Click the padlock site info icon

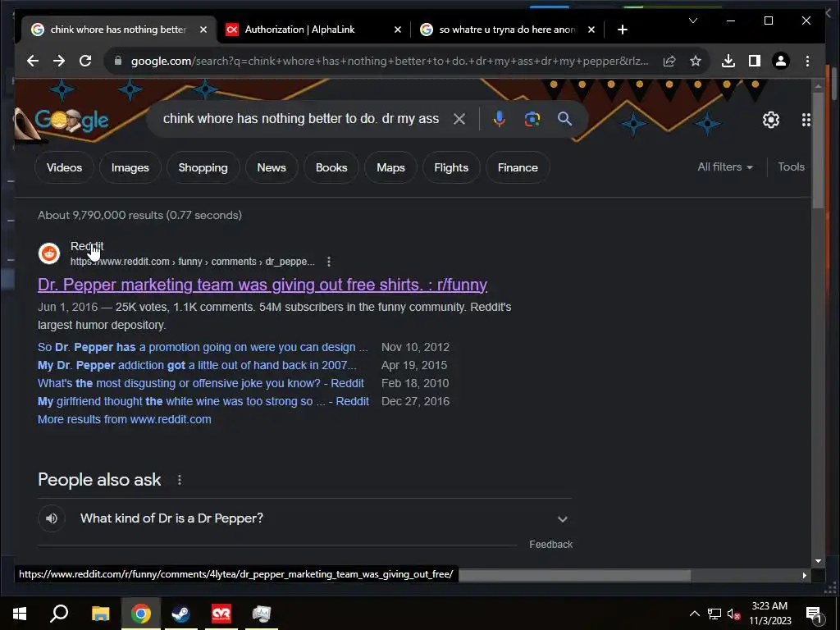click(x=118, y=61)
